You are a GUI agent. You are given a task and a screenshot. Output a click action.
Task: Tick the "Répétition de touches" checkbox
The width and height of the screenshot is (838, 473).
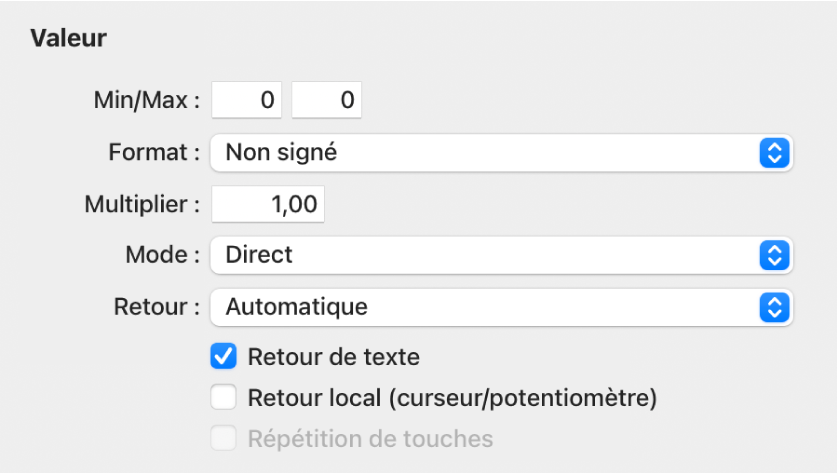click(x=224, y=438)
